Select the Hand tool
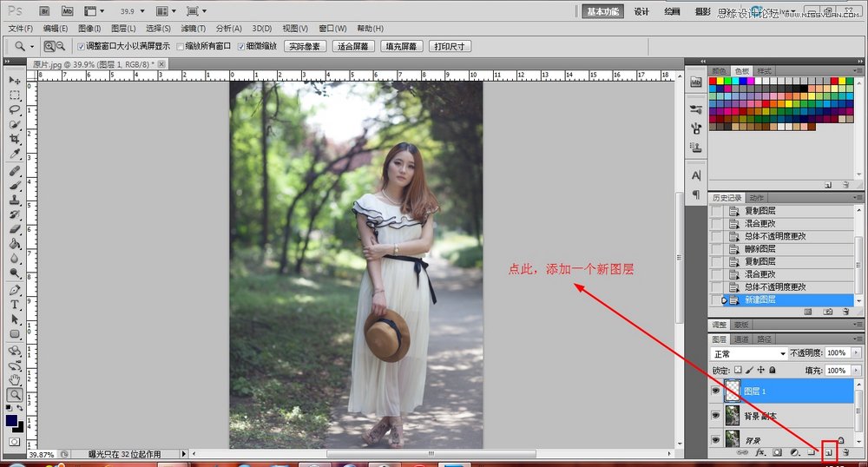 [x=15, y=379]
